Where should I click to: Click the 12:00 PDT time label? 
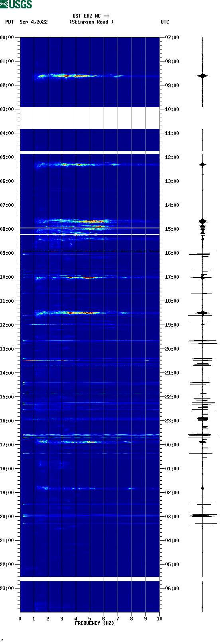pyautogui.click(x=7, y=325)
